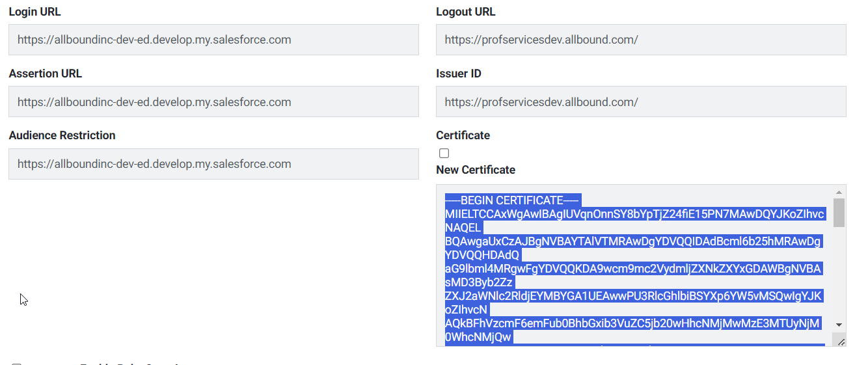
Task: Select the Issuer ID field
Action: click(641, 102)
